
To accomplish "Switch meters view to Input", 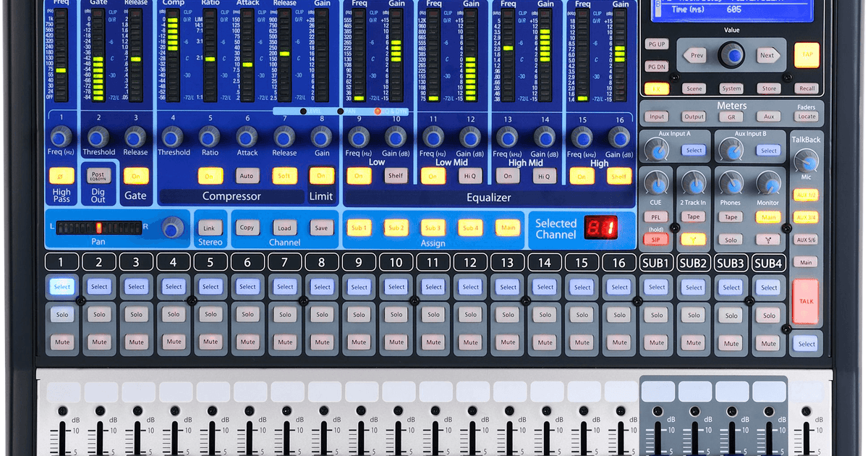I will click(657, 117).
